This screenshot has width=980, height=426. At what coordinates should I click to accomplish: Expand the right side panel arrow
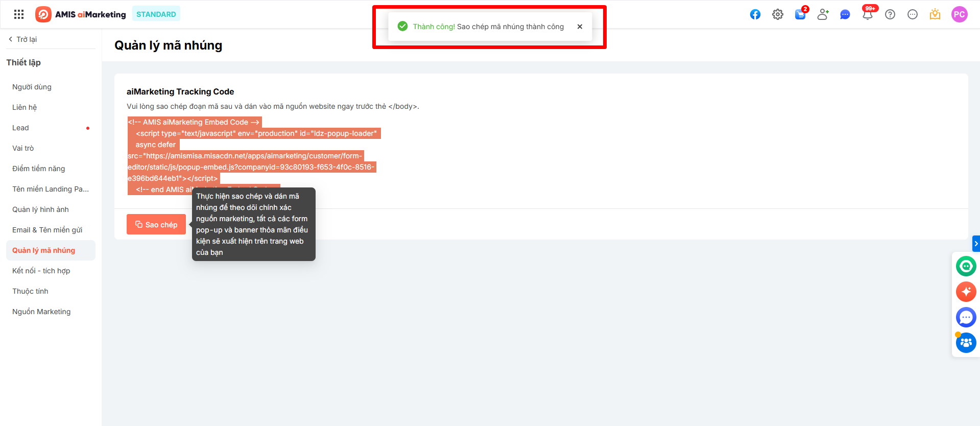pyautogui.click(x=976, y=244)
